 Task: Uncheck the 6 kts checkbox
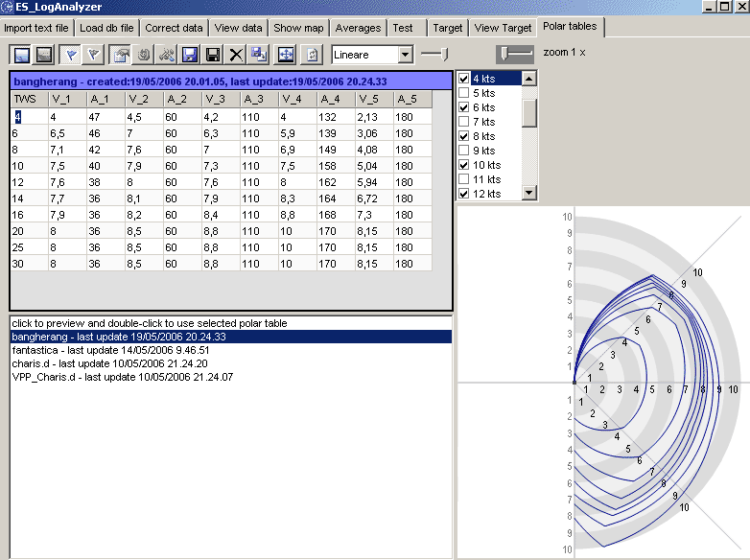click(463, 107)
